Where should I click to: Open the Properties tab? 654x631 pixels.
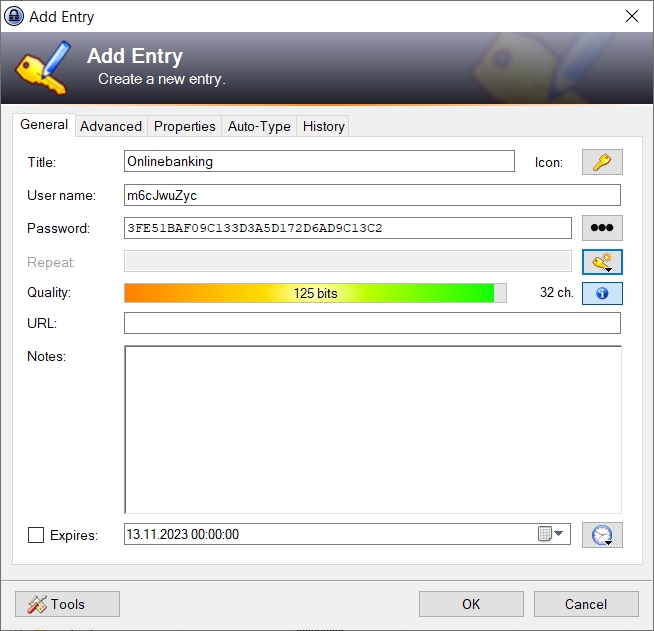[185, 126]
